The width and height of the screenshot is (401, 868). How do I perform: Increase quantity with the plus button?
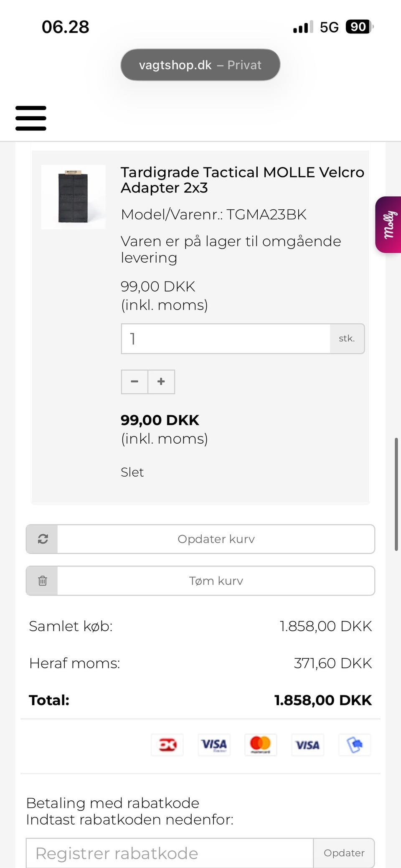(x=161, y=382)
